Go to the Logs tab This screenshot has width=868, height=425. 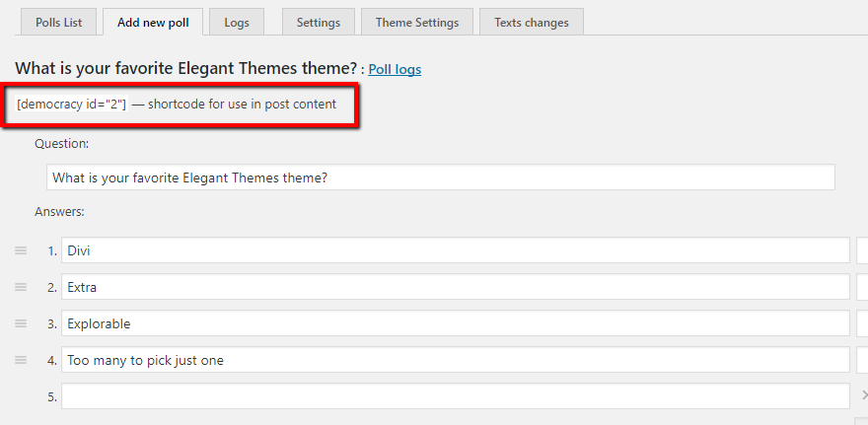(237, 22)
